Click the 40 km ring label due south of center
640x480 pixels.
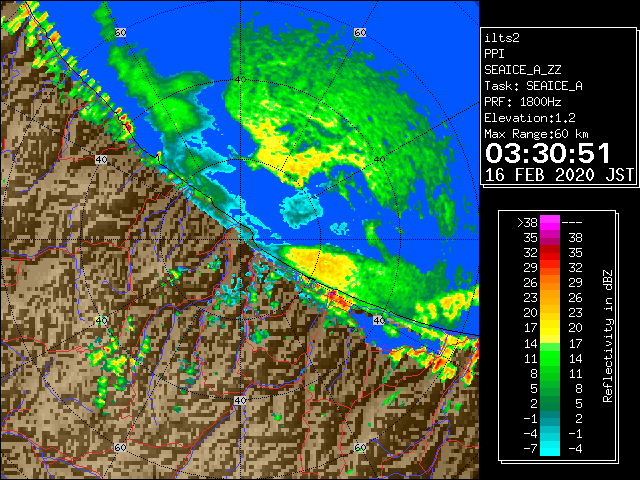(240, 400)
